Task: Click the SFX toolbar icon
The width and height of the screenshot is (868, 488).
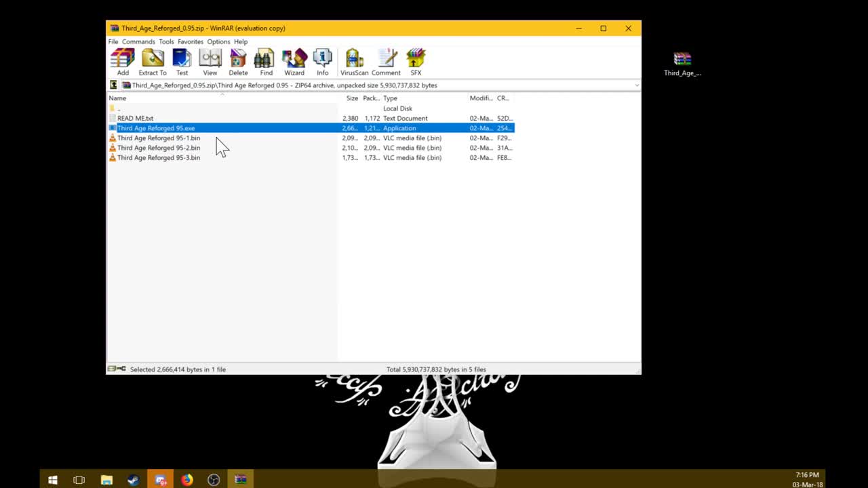Action: 416,61
